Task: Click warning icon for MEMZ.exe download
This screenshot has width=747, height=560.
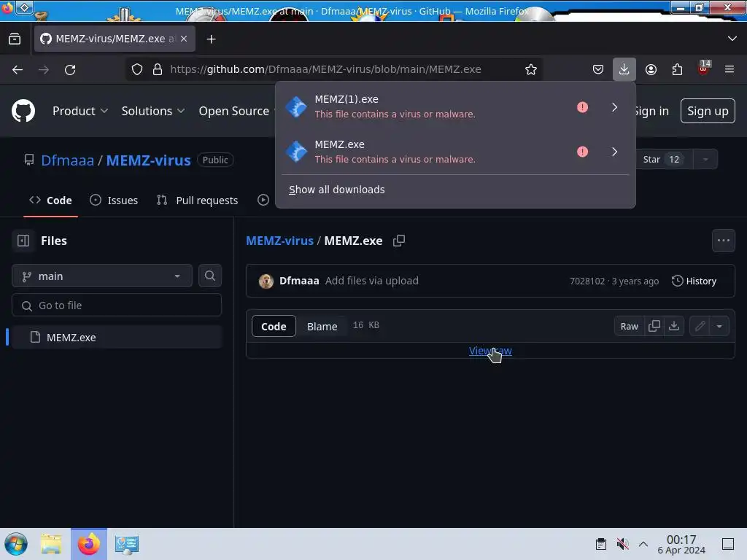Action: click(x=582, y=152)
